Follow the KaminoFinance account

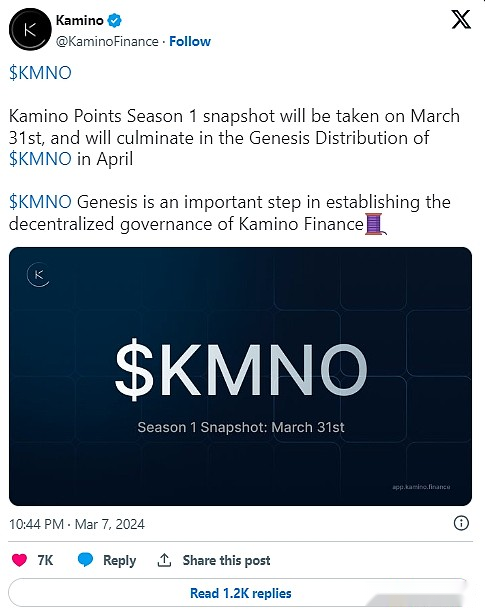pos(190,41)
